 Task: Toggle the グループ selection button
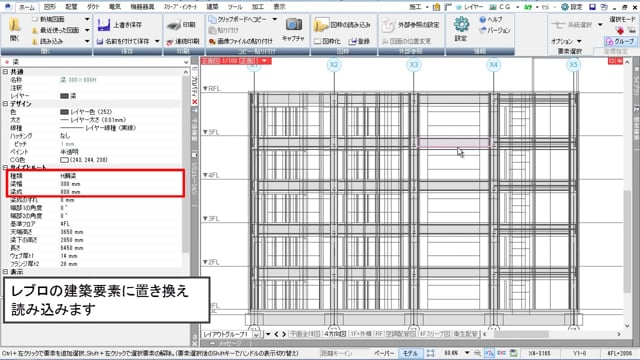point(620,41)
